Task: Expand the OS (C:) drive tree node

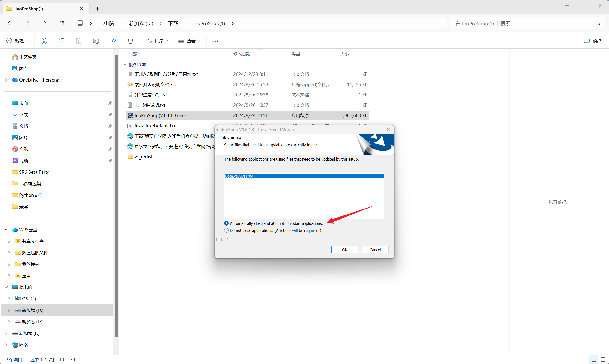Action: point(9,298)
